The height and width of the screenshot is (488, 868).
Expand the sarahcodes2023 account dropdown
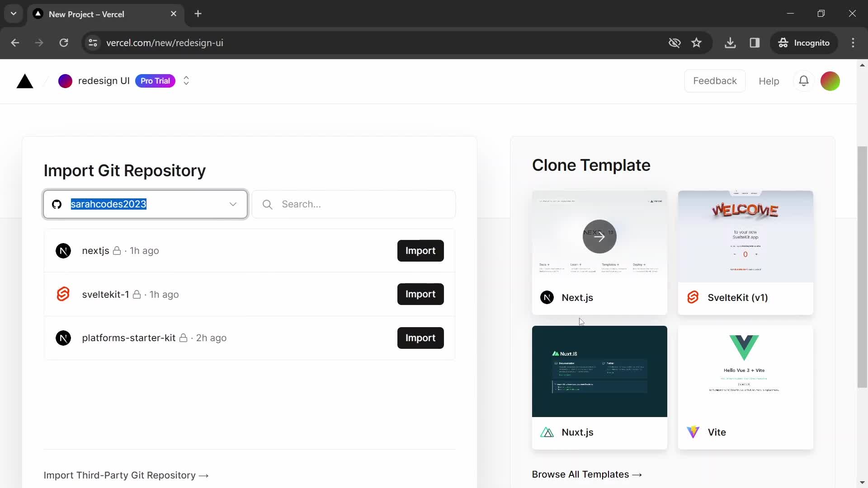click(233, 204)
